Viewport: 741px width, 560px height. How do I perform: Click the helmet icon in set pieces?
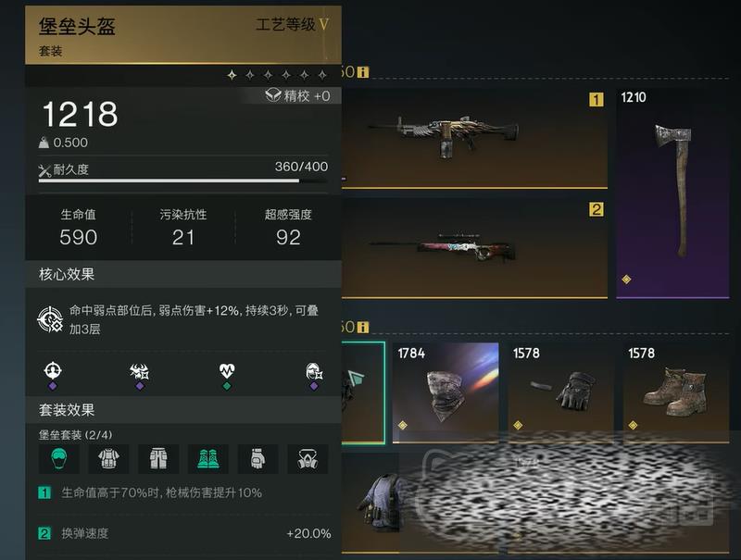click(x=59, y=458)
